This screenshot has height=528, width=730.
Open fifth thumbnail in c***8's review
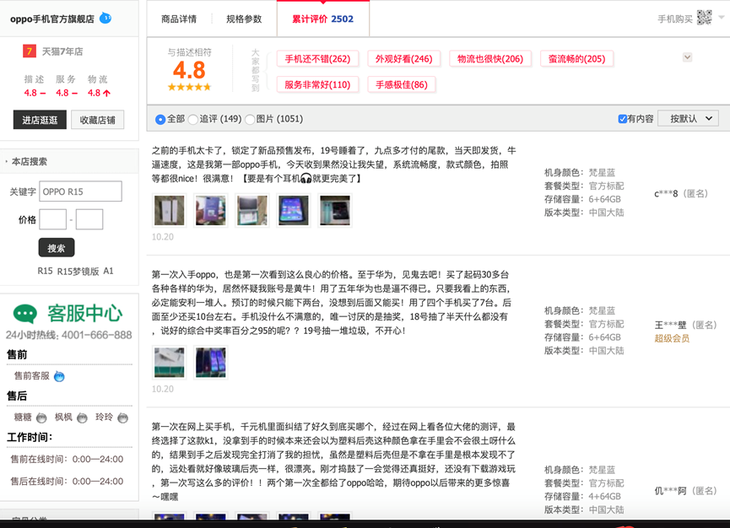(335, 210)
